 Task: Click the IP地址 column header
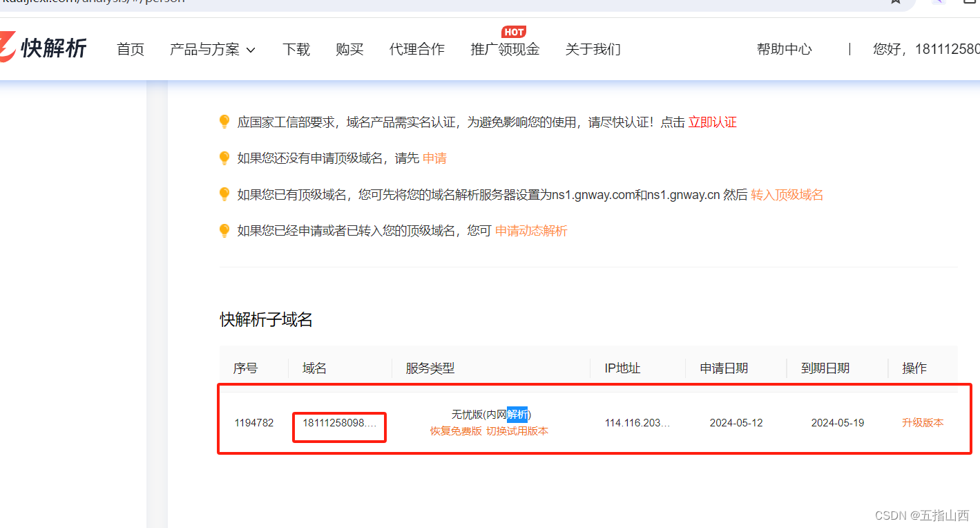click(622, 368)
